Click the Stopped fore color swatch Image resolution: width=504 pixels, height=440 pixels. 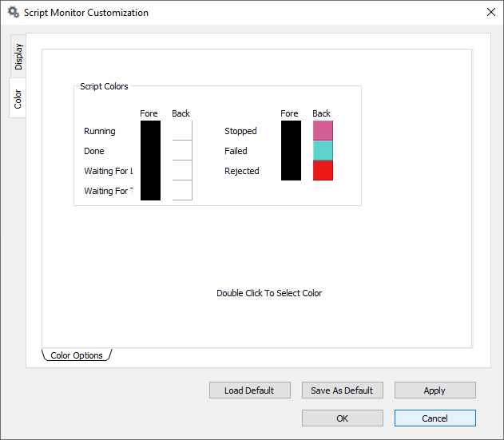pyautogui.click(x=291, y=131)
